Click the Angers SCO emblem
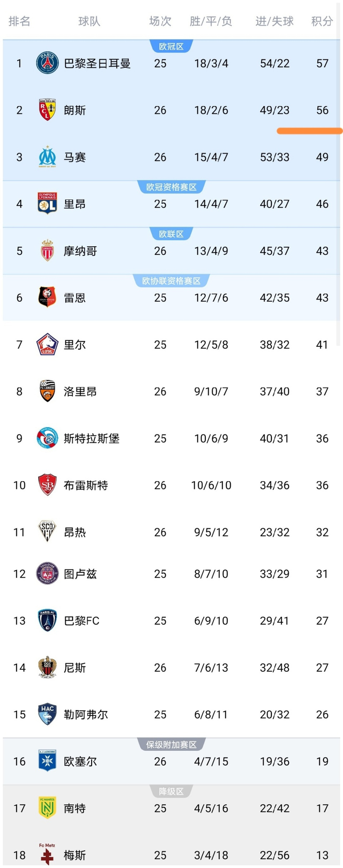 48,532
